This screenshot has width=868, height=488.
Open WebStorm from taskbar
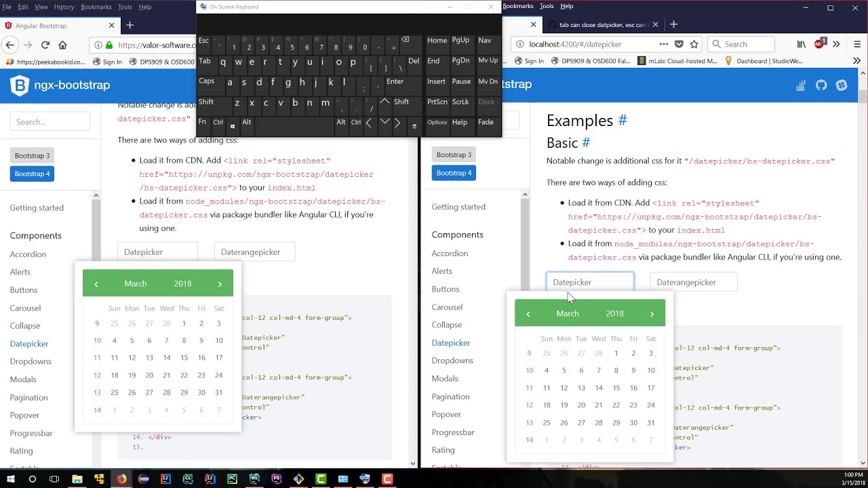pyautogui.click(x=254, y=479)
